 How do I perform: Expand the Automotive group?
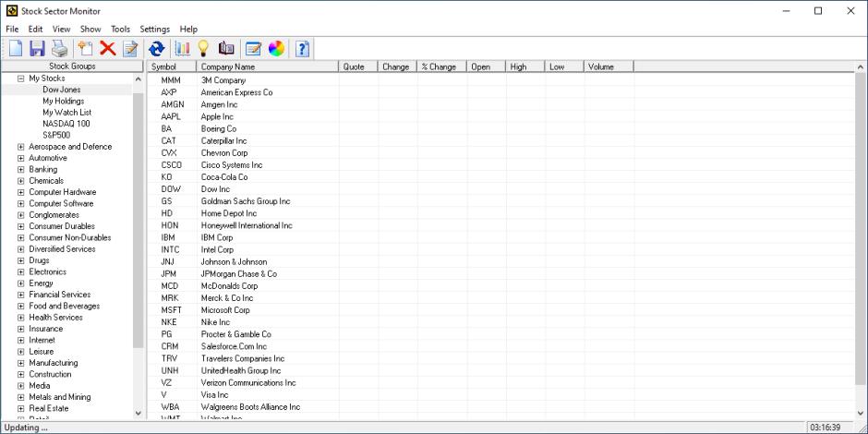coord(21,158)
